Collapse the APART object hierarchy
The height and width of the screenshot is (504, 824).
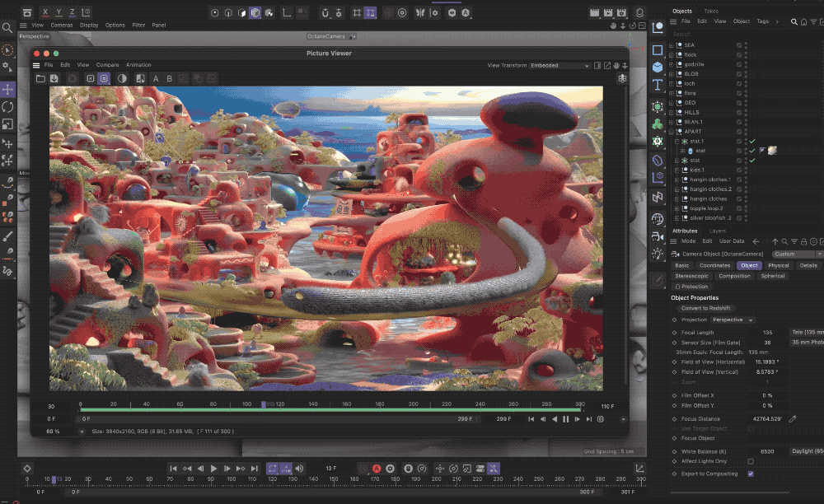coord(672,132)
